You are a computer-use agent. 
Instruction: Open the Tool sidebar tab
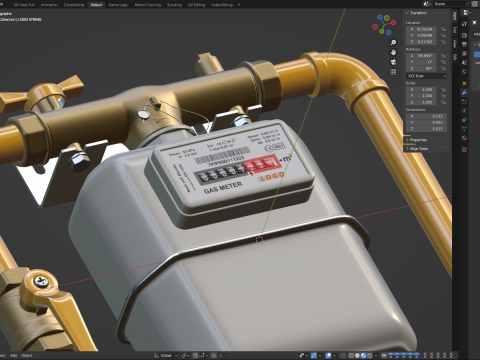pyautogui.click(x=455, y=29)
